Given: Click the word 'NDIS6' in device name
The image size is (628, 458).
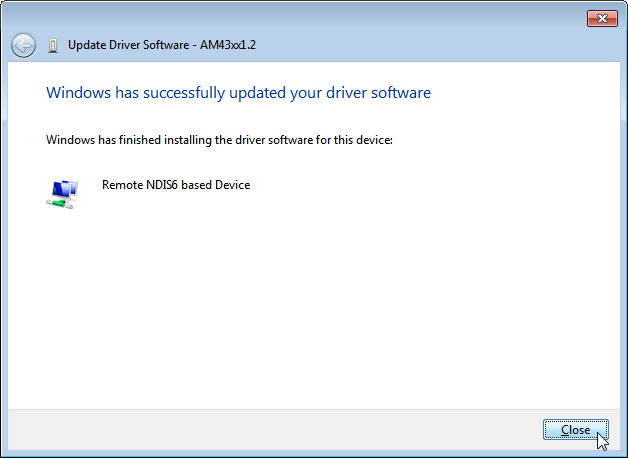Looking at the screenshot, I should coord(163,185).
